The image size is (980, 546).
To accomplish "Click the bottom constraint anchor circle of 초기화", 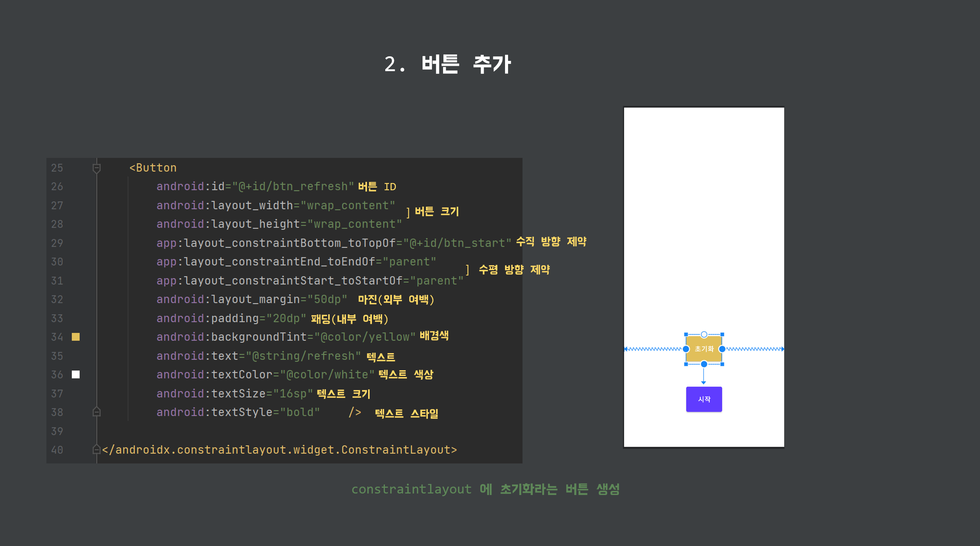I will (x=704, y=365).
